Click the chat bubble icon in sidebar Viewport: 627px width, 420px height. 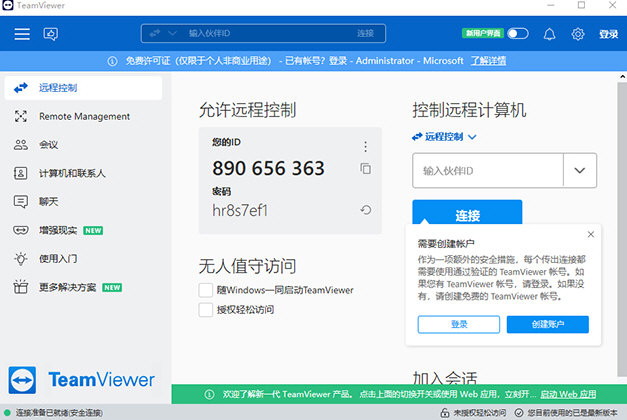point(21,202)
